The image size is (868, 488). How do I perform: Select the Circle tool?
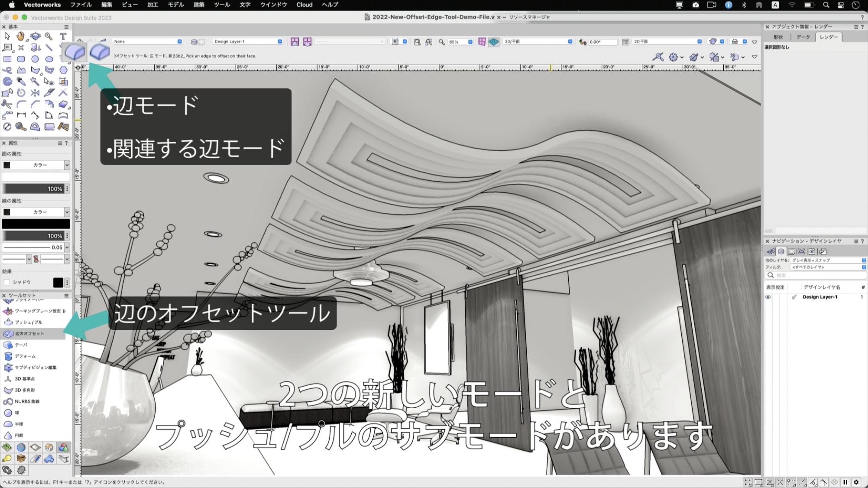point(35,59)
